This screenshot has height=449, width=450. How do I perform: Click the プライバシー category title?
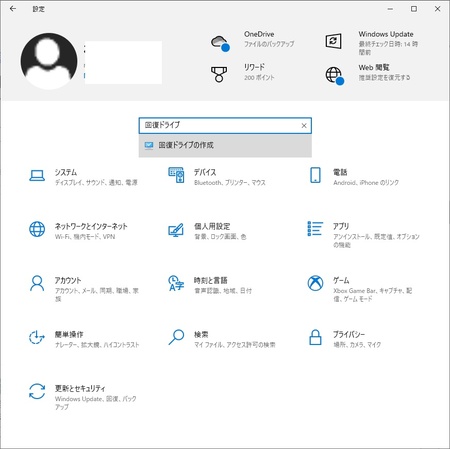pyautogui.click(x=349, y=334)
